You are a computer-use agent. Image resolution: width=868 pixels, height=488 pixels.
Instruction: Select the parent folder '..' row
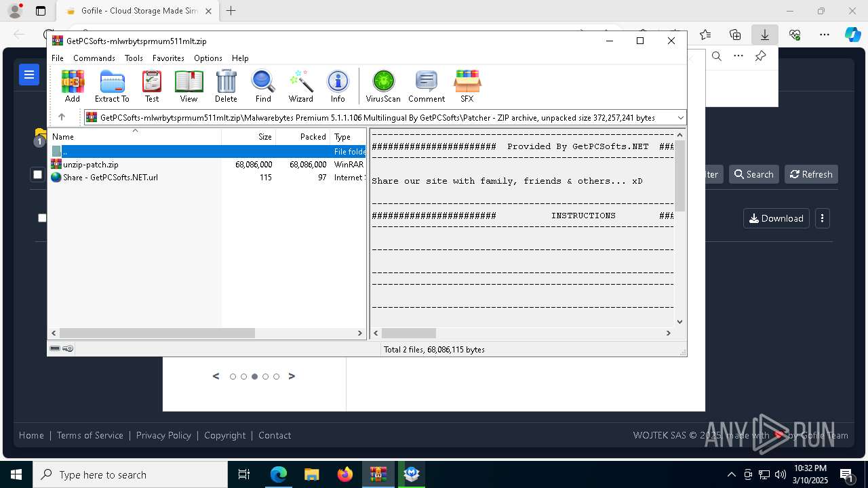208,152
